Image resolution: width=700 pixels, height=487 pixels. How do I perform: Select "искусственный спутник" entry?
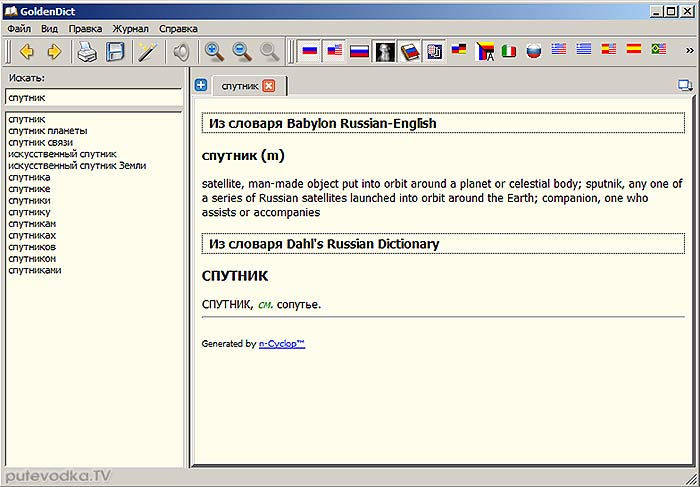62,154
